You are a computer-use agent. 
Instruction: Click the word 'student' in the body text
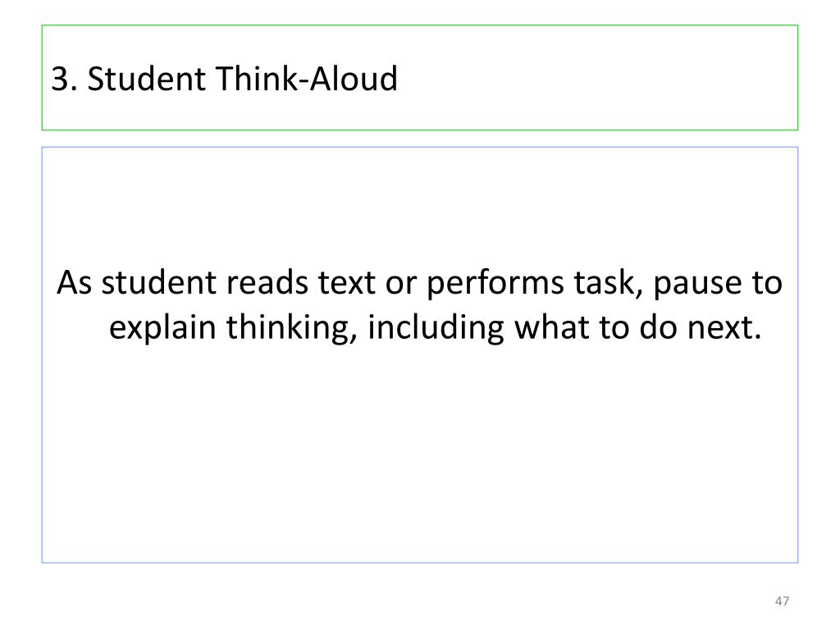158,282
